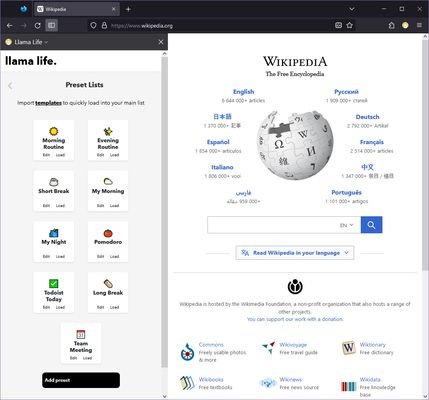The image size is (429, 400).
Task: Open reader view icon in address bar
Action: (338, 25)
